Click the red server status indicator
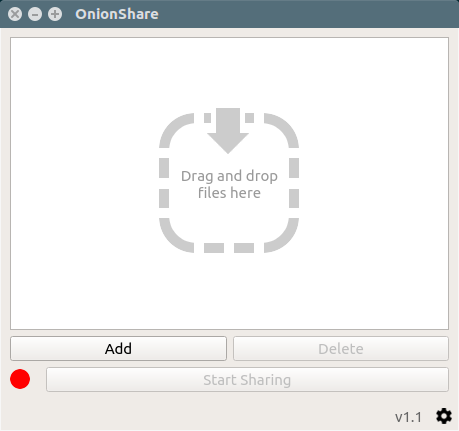This screenshot has width=459, height=431. tap(20, 379)
